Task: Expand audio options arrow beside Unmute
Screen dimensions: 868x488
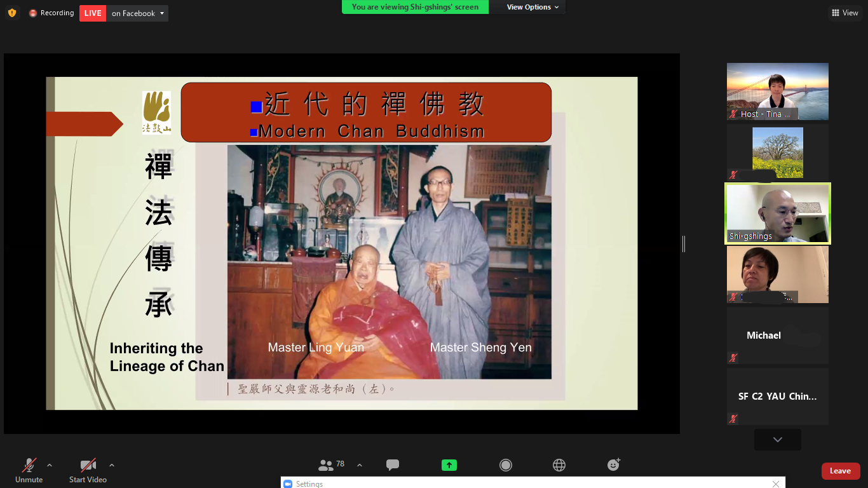Action: pyautogui.click(x=50, y=465)
